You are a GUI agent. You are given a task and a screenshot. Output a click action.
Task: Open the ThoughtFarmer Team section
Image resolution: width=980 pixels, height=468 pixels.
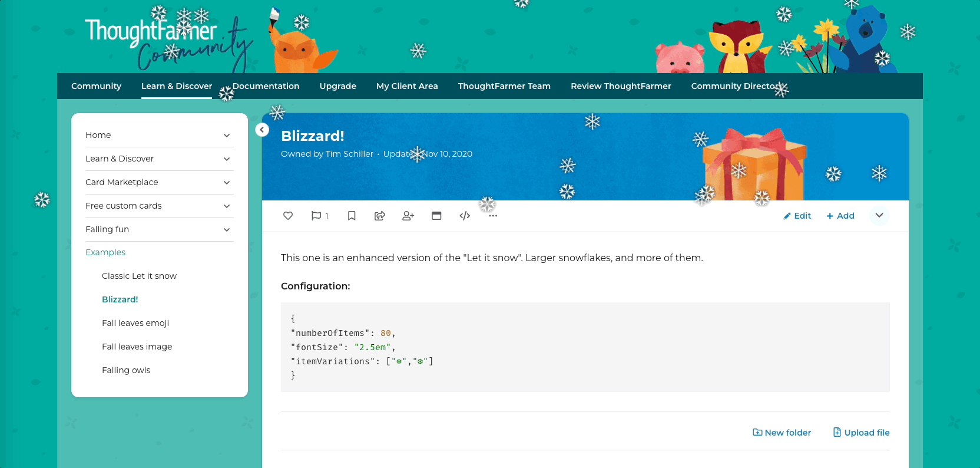505,86
